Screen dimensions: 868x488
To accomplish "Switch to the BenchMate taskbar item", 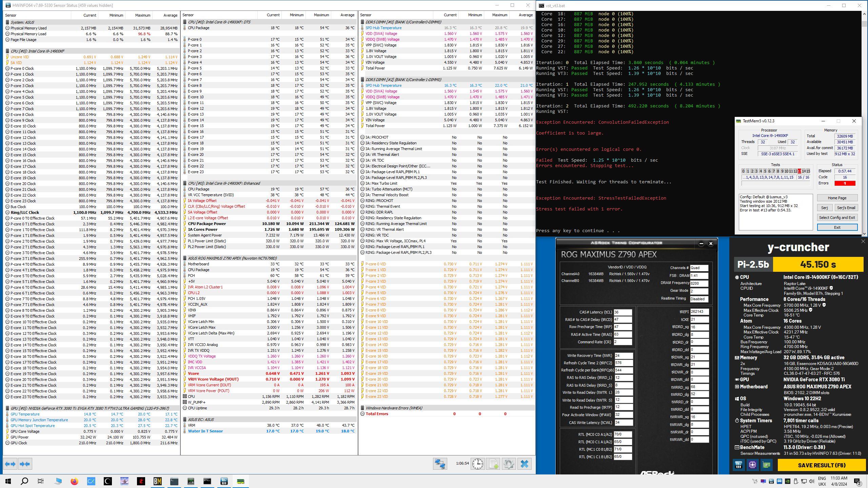I will 158,481.
